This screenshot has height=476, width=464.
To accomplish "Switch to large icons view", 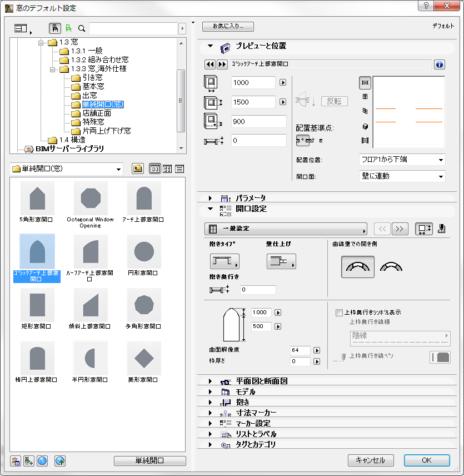I will point(154,169).
